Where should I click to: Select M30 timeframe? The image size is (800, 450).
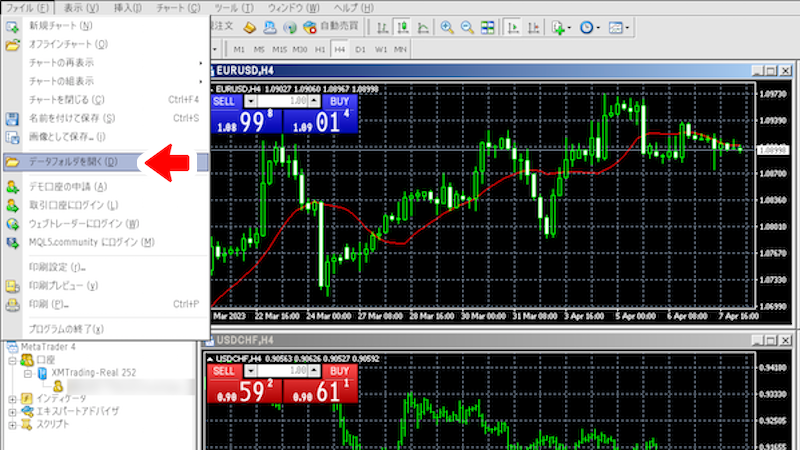pos(299,49)
